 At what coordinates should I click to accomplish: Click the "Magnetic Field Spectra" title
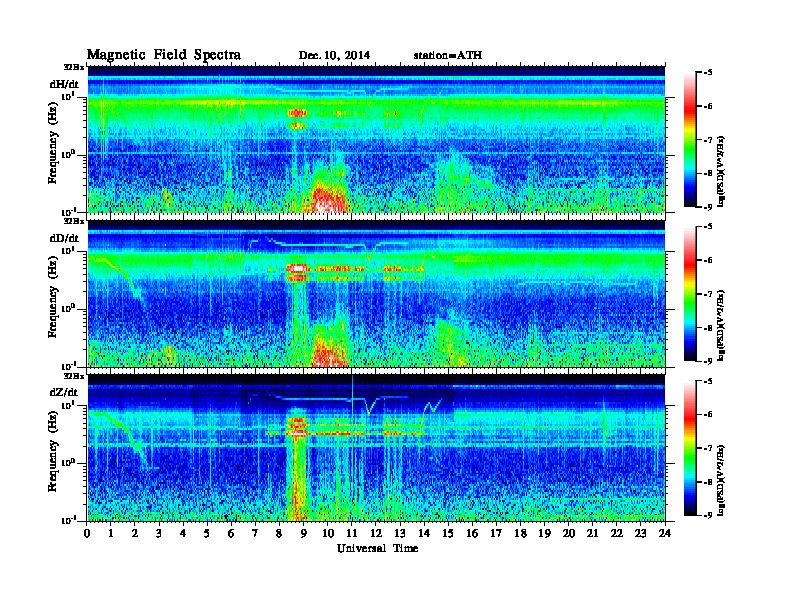(164, 55)
